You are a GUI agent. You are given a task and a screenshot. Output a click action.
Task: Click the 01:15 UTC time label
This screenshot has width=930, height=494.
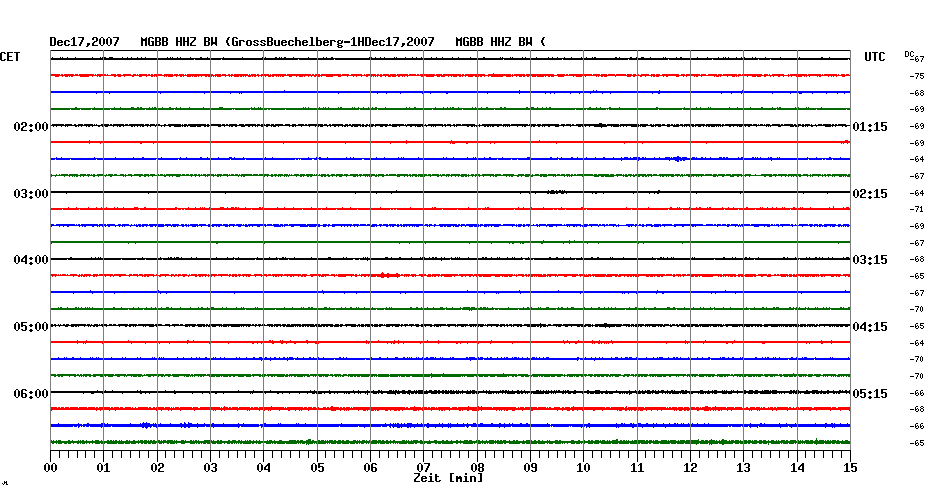tap(870, 127)
